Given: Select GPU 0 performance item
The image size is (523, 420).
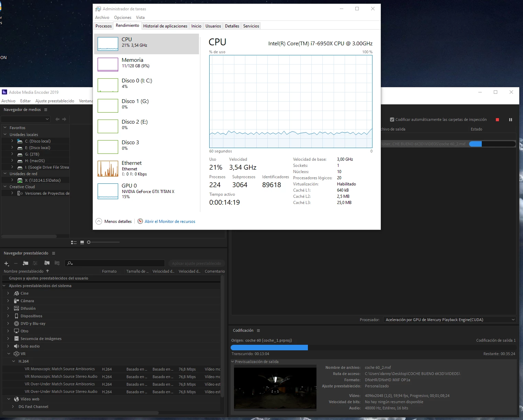Looking at the screenshot, I should pos(147,191).
